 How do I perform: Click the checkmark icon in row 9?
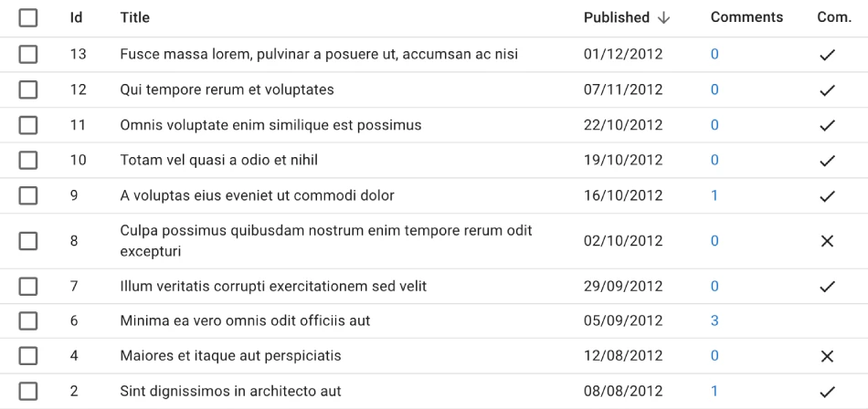(x=827, y=195)
